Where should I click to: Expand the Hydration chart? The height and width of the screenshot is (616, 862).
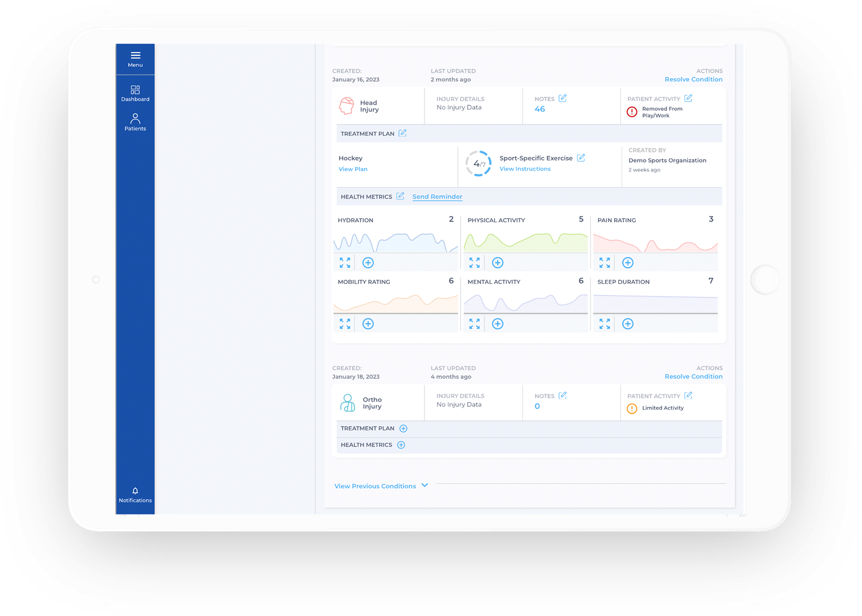click(x=345, y=263)
